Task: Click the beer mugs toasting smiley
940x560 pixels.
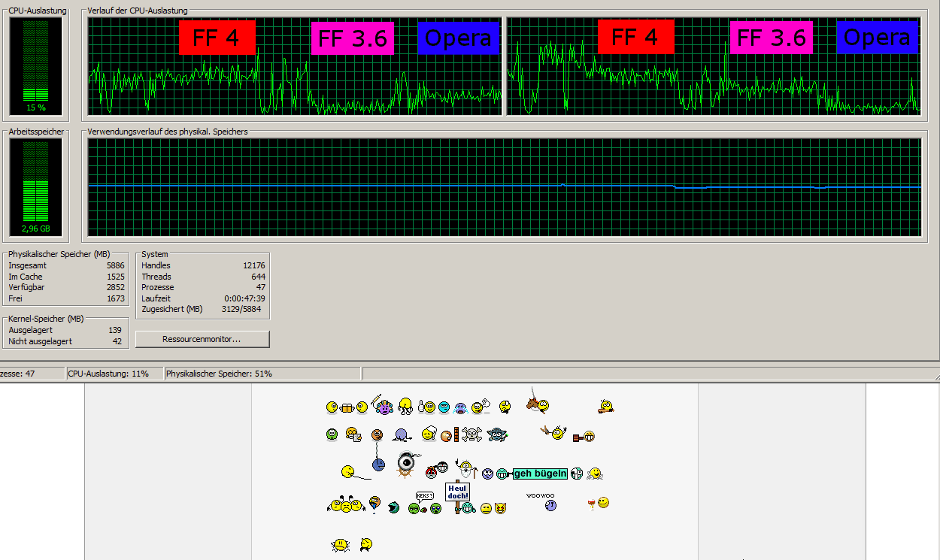Action: click(x=347, y=407)
